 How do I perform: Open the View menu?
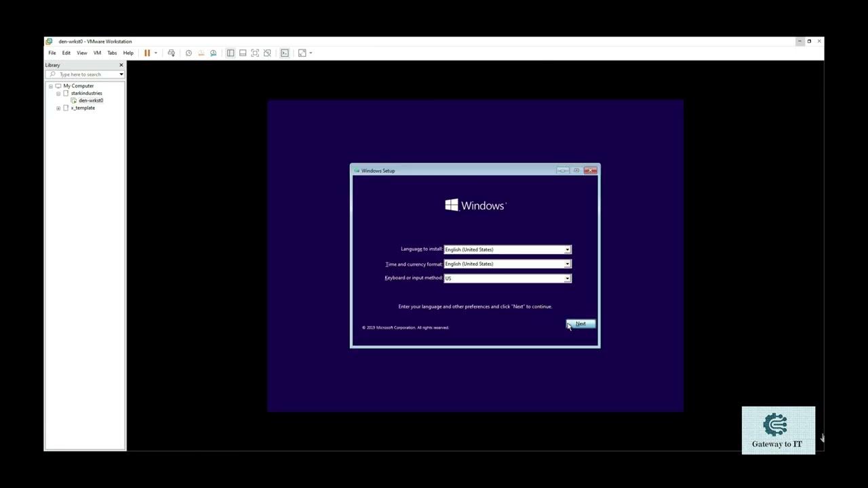(82, 53)
